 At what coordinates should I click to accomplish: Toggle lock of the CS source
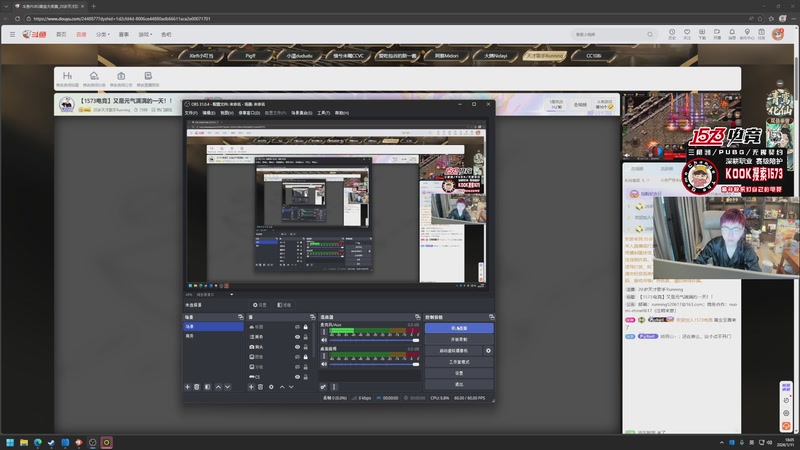[306, 377]
